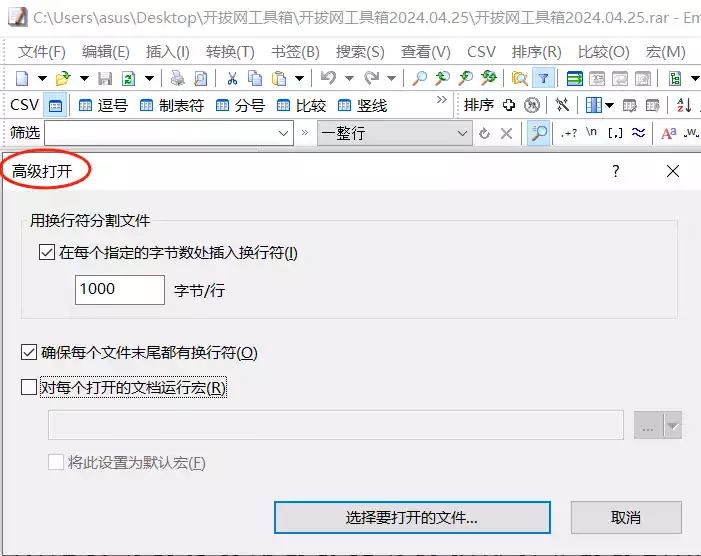Toggle 确保每个文件末尾都有换行符 checkbox
The width and height of the screenshot is (701, 556).
point(29,352)
